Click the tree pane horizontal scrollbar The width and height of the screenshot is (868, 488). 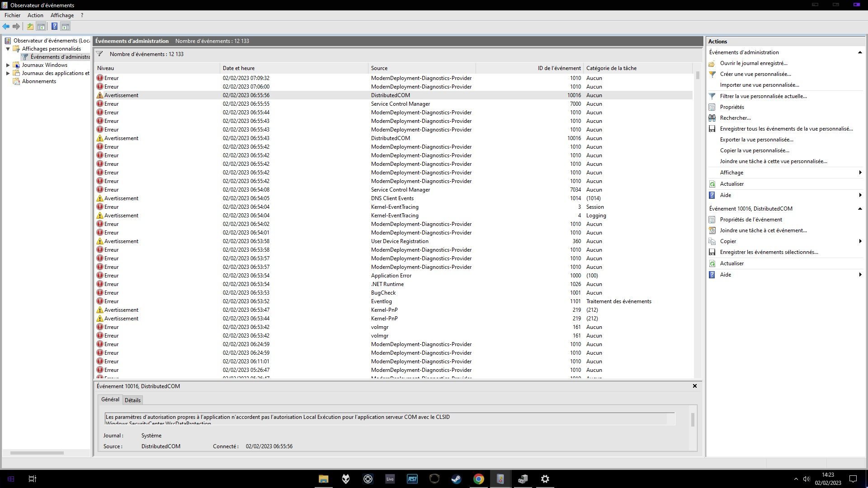tap(37, 453)
